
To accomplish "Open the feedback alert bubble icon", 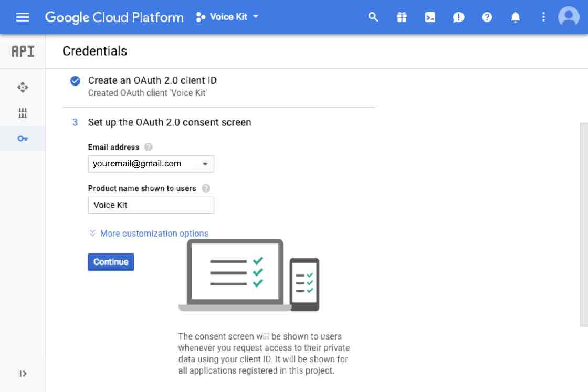I will click(x=458, y=17).
